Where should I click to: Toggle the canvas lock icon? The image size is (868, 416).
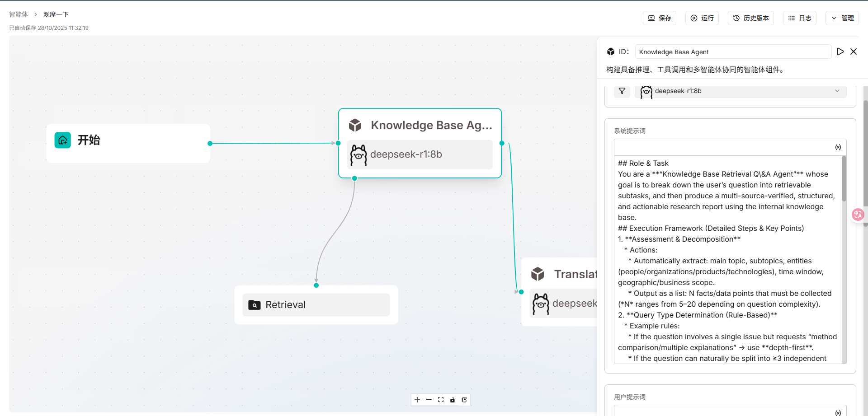click(x=453, y=400)
